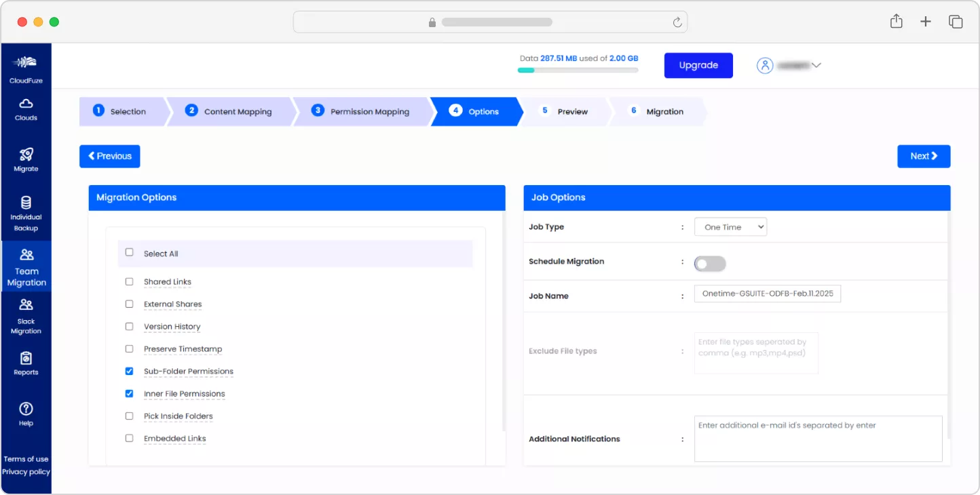Open the Help question mark icon
Screen dimensions: 980x495
tap(26, 409)
